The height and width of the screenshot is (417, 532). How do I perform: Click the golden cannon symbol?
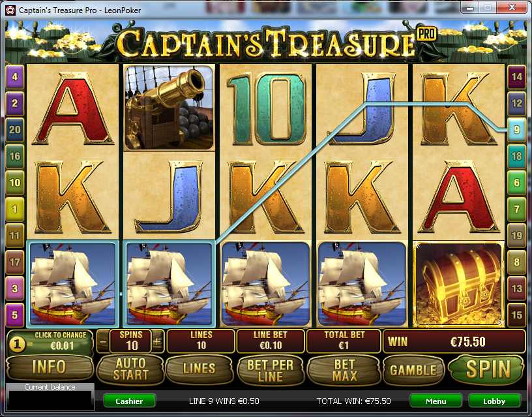tap(170, 108)
